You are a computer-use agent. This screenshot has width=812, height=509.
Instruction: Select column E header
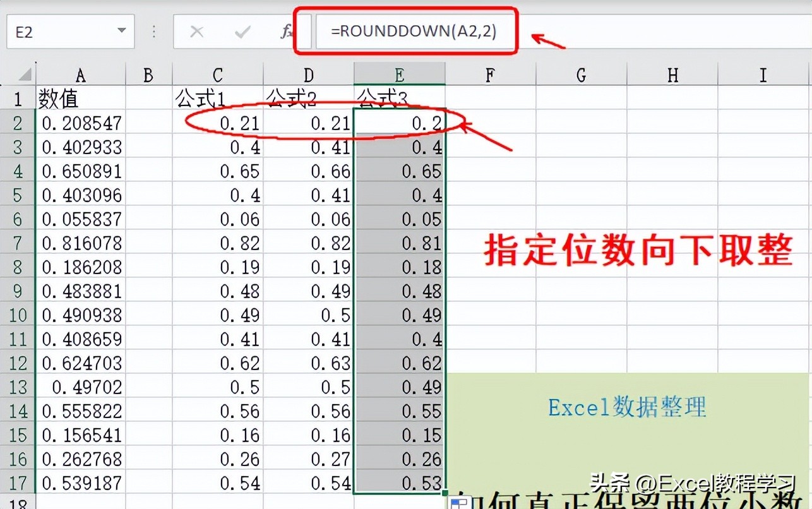[400, 74]
